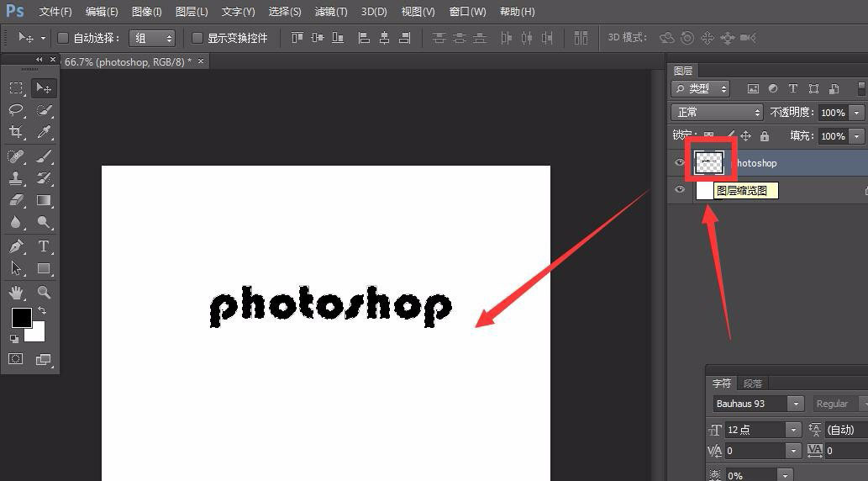Screen dimensions: 868x481
Task: Select the Clone Stamp tool
Action: (16, 178)
